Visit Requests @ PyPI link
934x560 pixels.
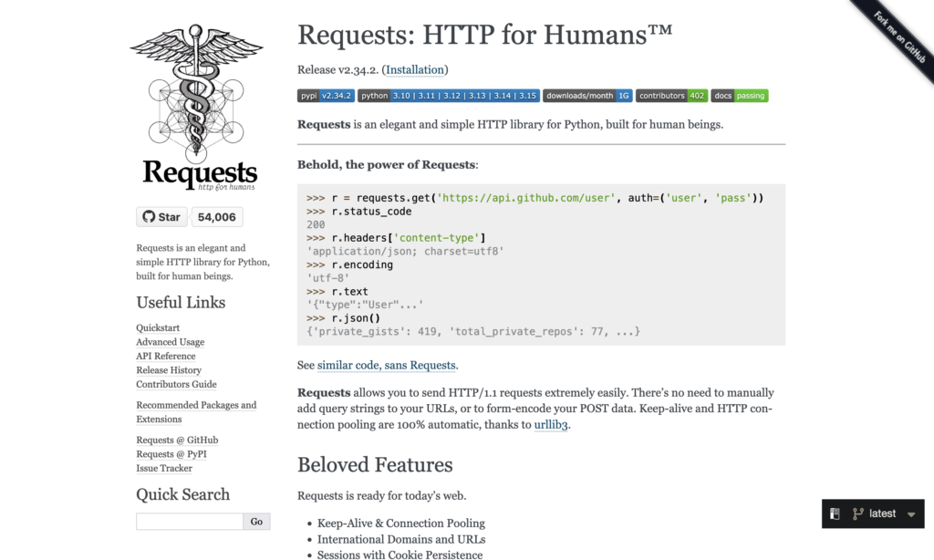pos(171,454)
